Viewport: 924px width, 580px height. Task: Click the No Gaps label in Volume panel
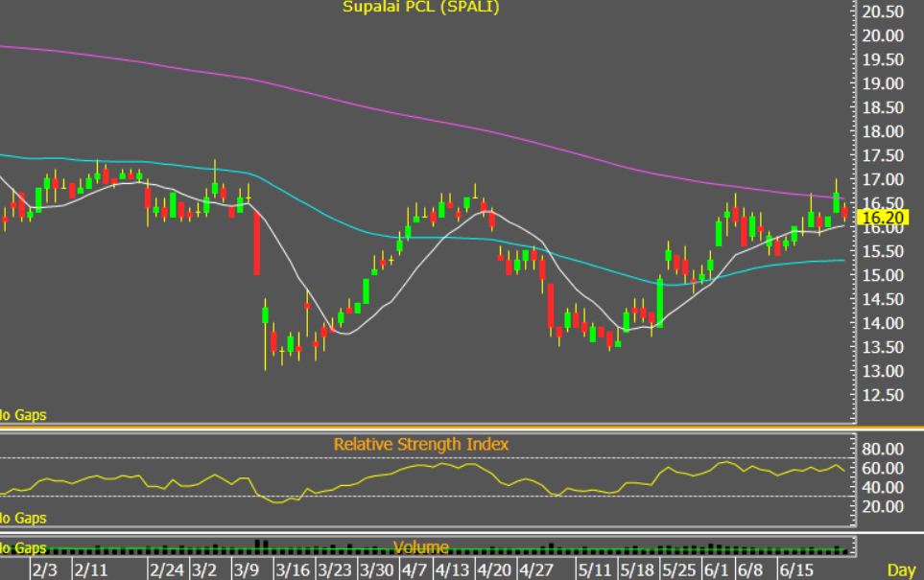[x=23, y=548]
